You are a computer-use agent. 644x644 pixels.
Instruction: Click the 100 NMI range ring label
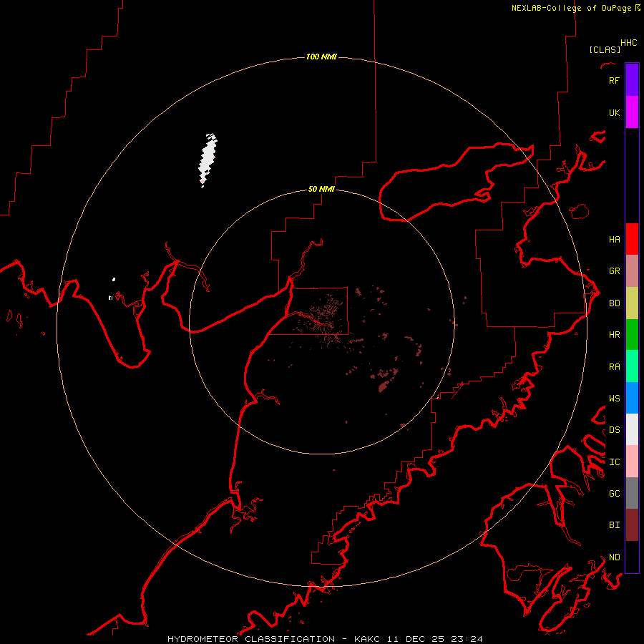pos(321,57)
